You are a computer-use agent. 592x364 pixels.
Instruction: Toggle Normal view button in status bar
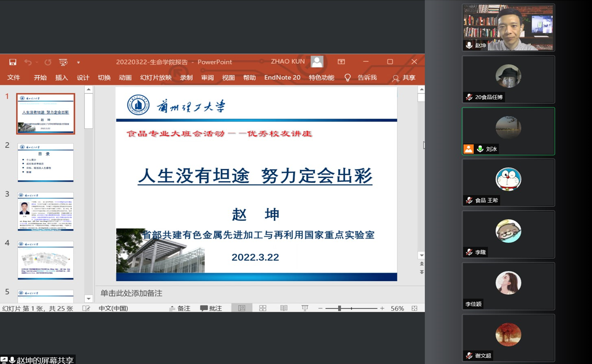coord(242,308)
